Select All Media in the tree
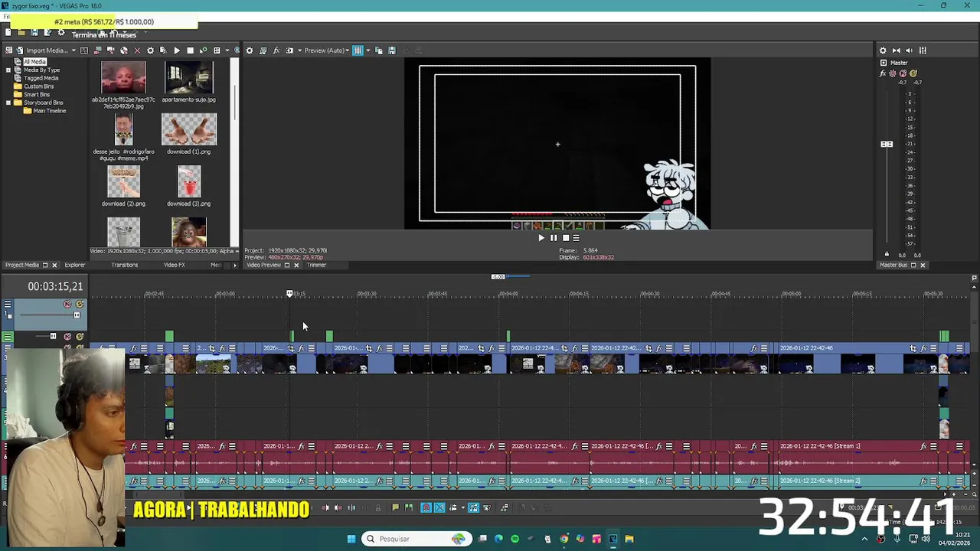The image size is (980, 551). pos(34,62)
